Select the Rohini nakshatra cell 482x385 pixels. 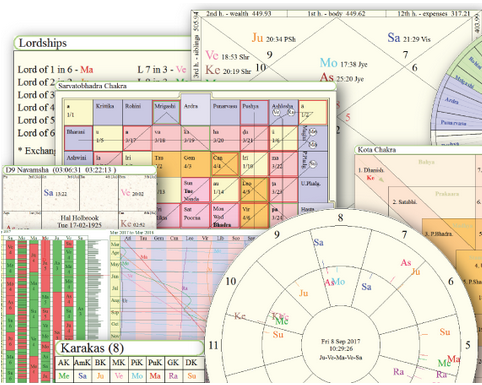click(137, 112)
